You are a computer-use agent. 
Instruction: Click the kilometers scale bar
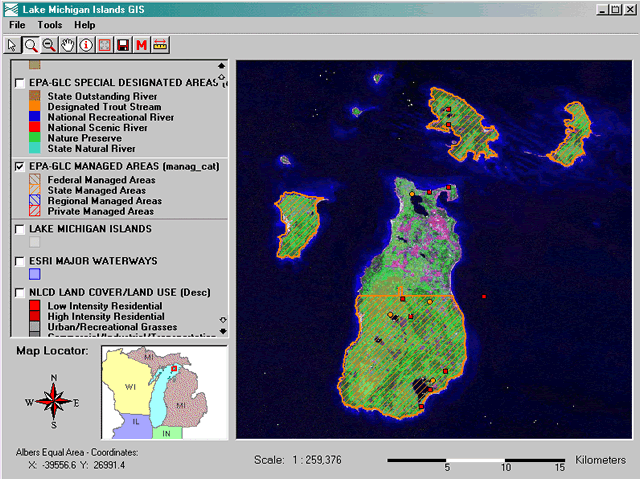pos(476,461)
